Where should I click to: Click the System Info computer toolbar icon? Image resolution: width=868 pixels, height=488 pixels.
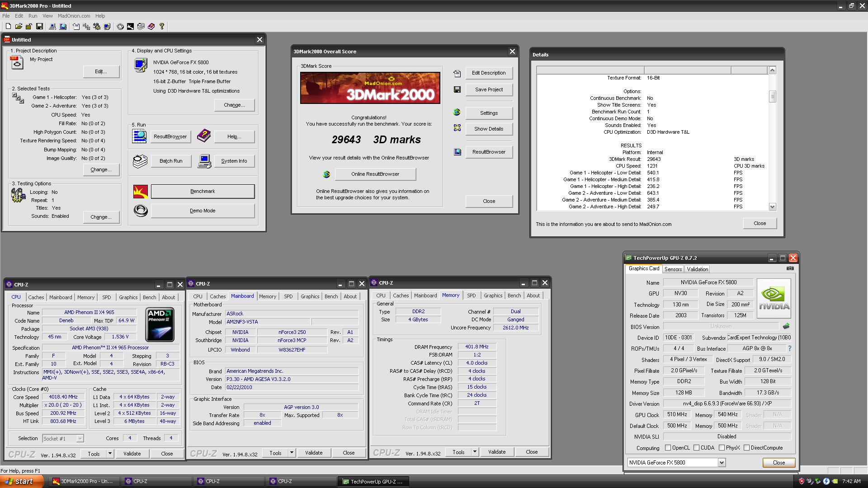pos(52,27)
